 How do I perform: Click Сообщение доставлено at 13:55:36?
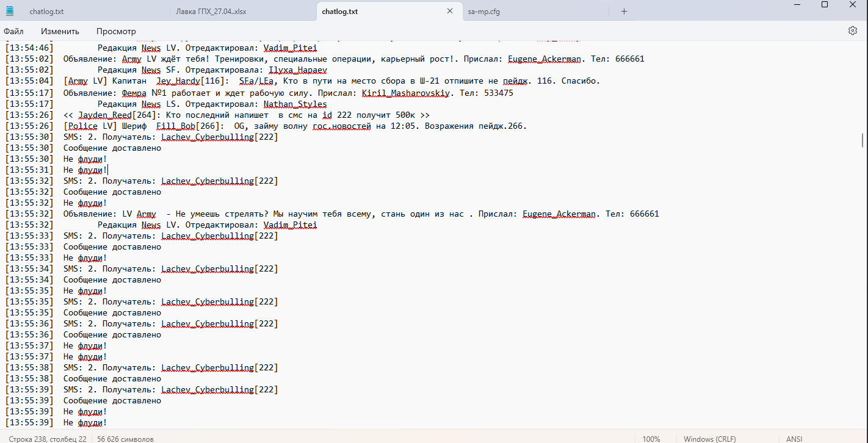click(112, 335)
